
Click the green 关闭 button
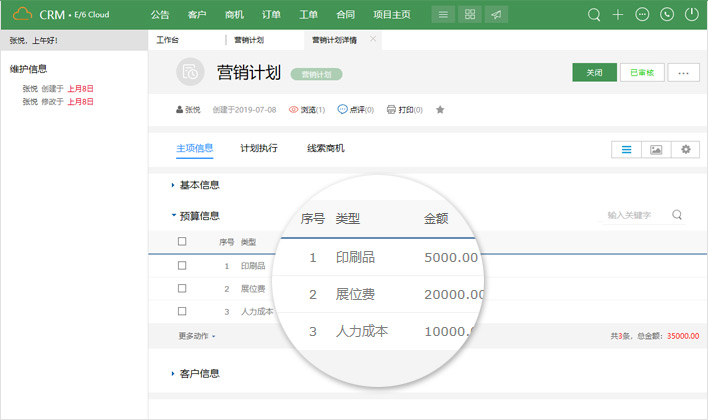tap(594, 73)
